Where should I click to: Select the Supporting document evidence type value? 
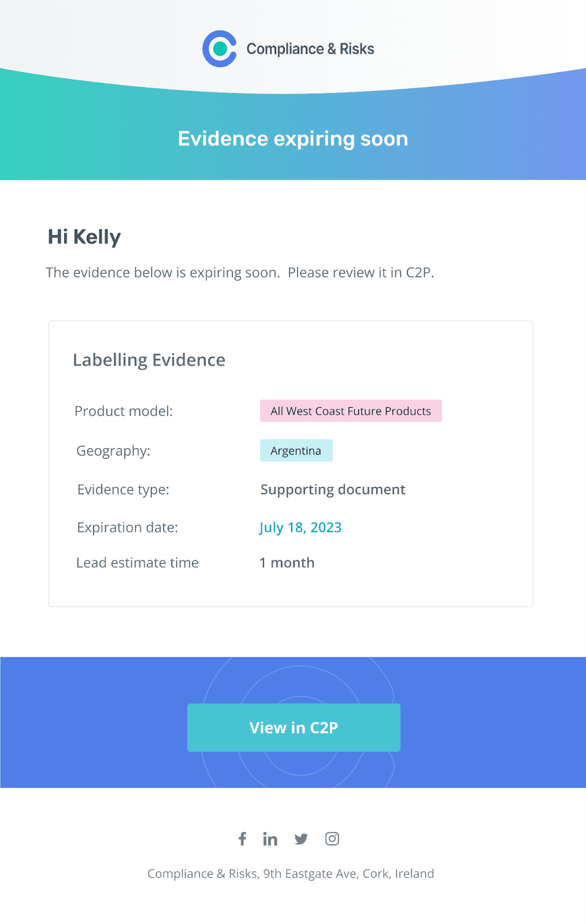333,489
